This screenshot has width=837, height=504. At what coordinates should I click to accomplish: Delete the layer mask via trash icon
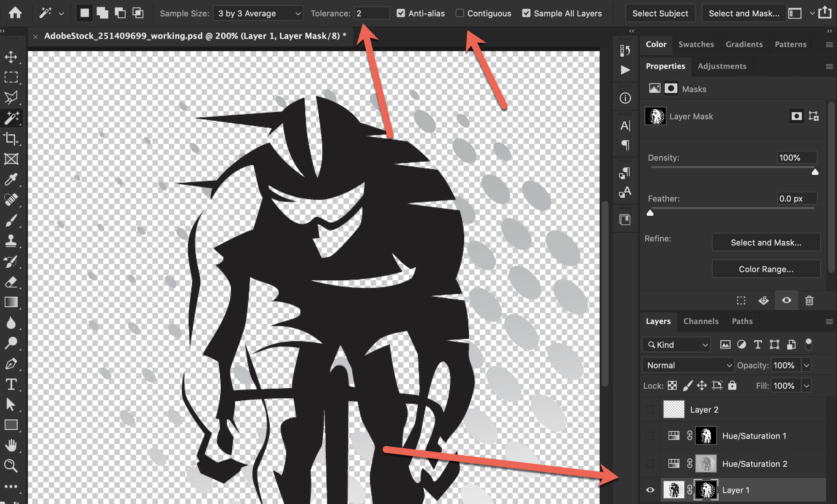coord(809,300)
